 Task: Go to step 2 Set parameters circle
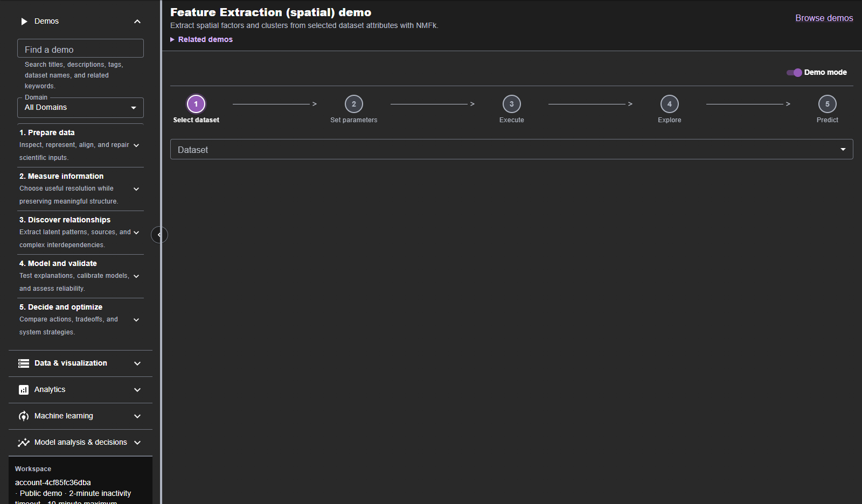click(x=354, y=104)
